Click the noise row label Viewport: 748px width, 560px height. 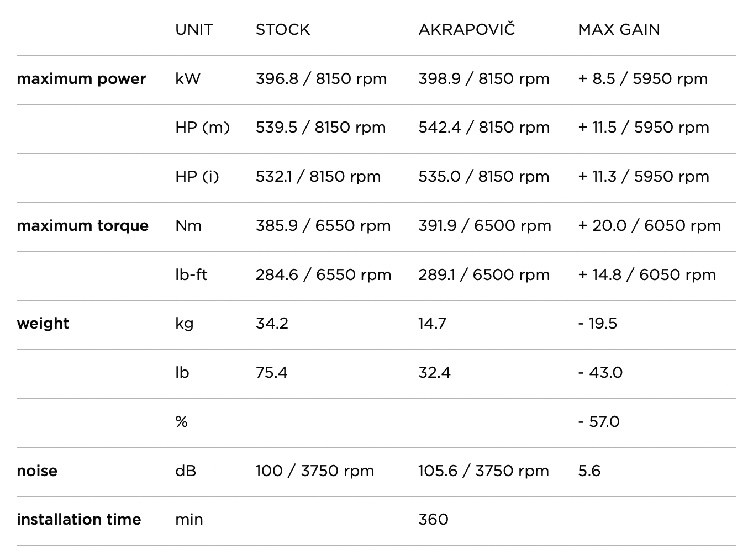tap(37, 471)
